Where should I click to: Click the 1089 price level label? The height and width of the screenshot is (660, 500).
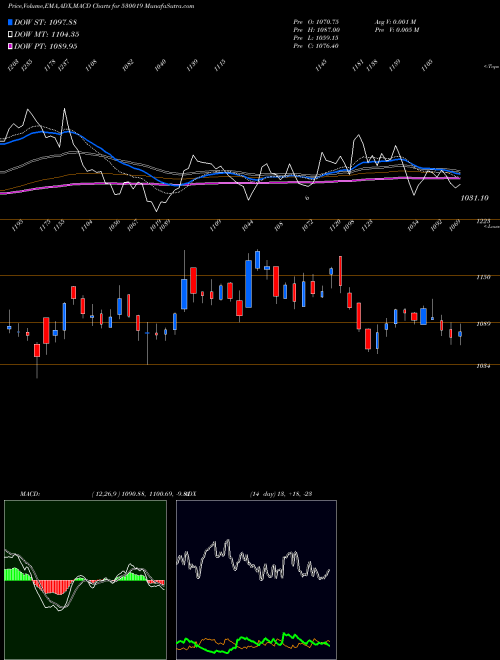[x=483, y=324]
